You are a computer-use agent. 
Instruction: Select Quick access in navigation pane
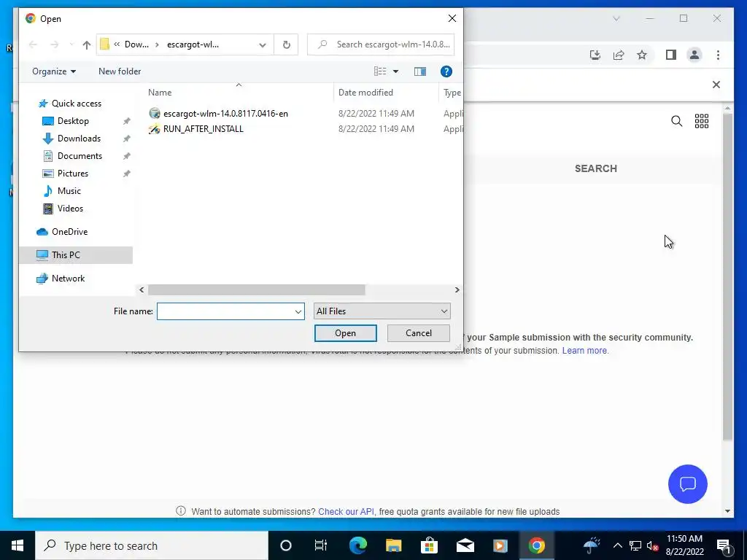76,104
